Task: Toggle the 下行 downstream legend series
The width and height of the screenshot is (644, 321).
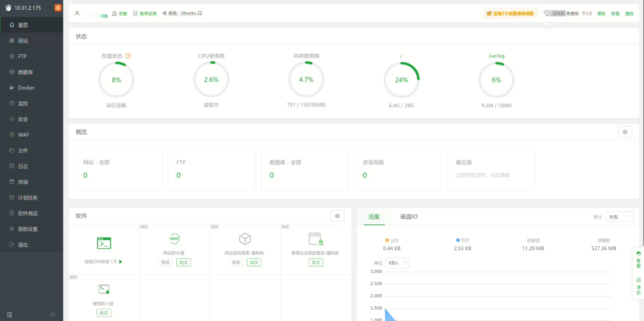Action: [x=462, y=241]
